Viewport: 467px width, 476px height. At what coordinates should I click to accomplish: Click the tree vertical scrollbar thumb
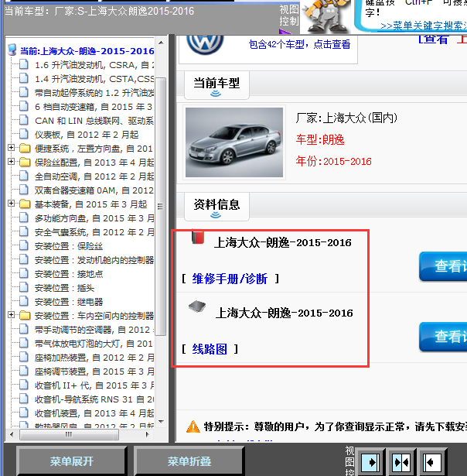click(161, 207)
